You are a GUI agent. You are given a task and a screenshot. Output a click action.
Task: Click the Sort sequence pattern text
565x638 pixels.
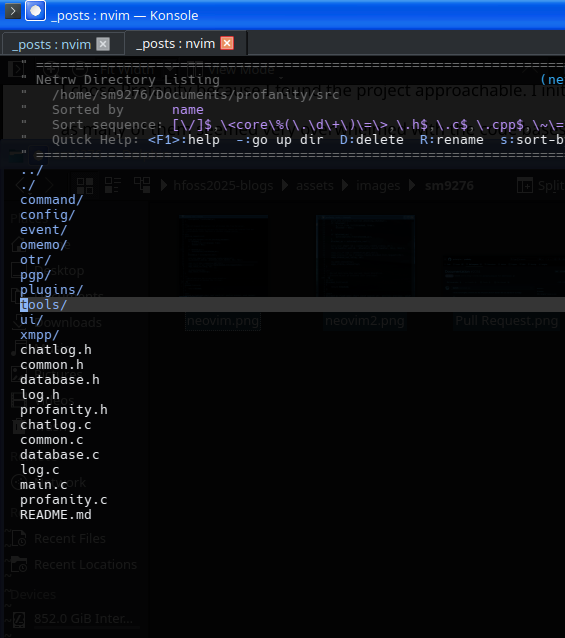[368, 125]
